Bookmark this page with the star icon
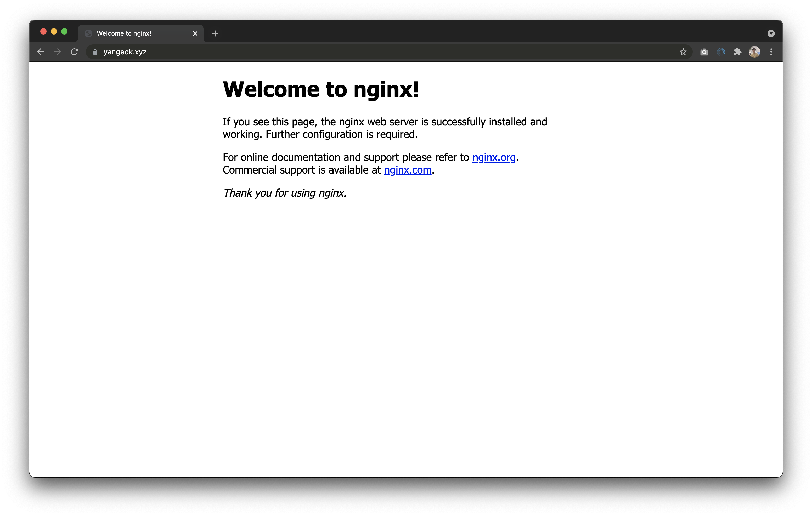 click(683, 52)
